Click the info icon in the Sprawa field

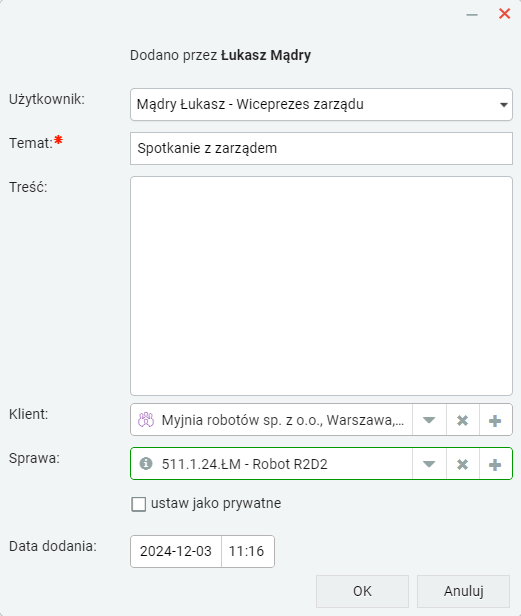tap(146, 464)
